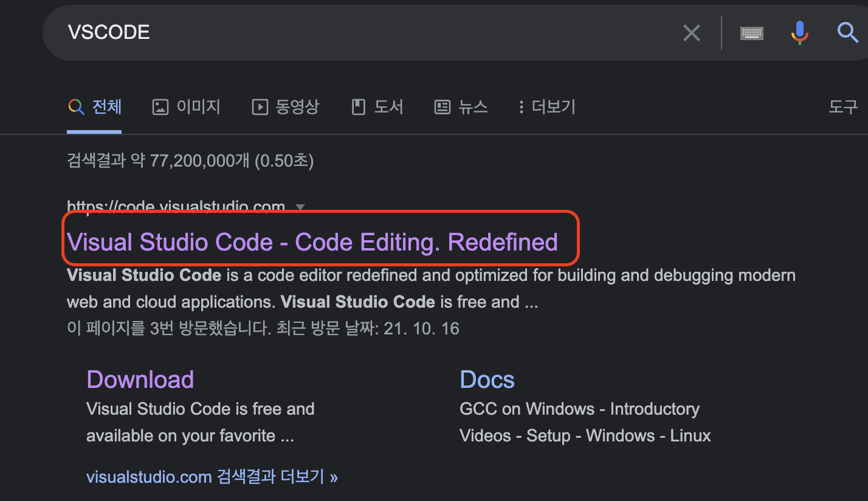Expand the dropdown arrow beside code.visualstudio.com URL

(300, 207)
